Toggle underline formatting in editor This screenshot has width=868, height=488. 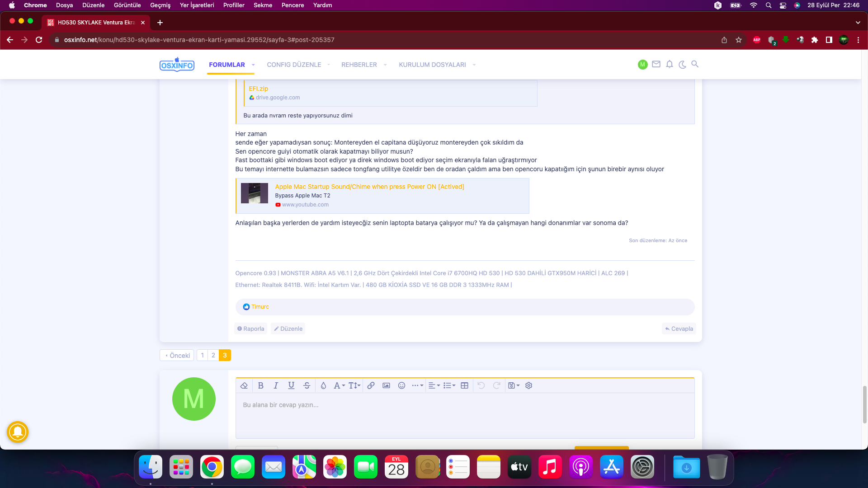coord(291,385)
